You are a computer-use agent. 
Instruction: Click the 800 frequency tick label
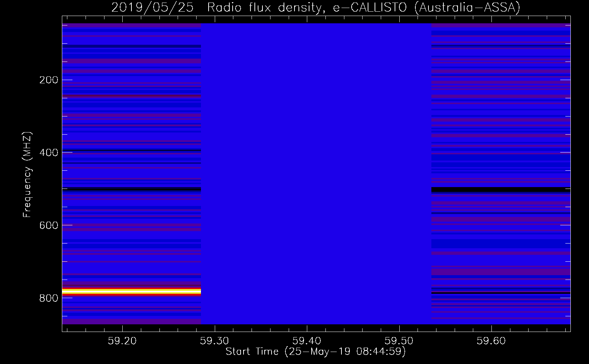pos(49,298)
